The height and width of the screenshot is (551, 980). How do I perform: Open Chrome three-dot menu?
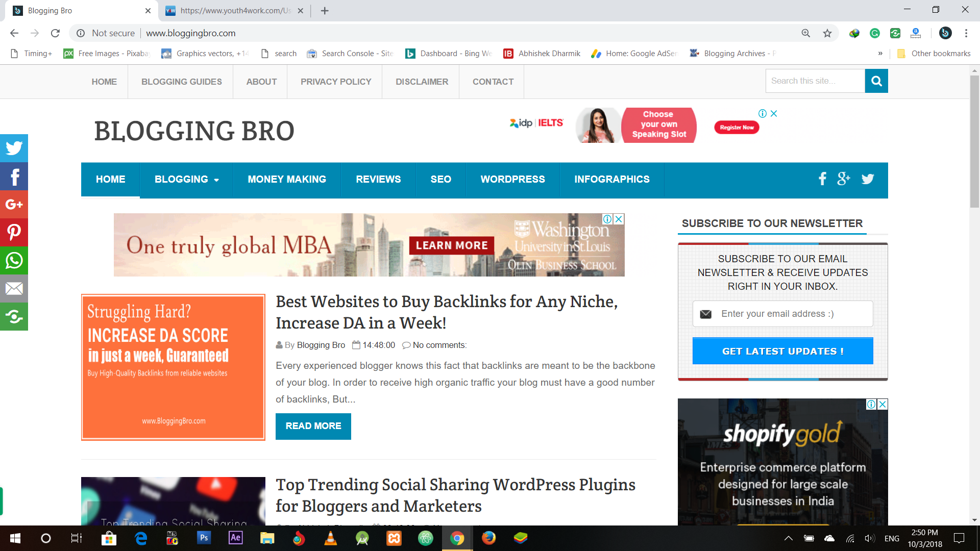(966, 33)
